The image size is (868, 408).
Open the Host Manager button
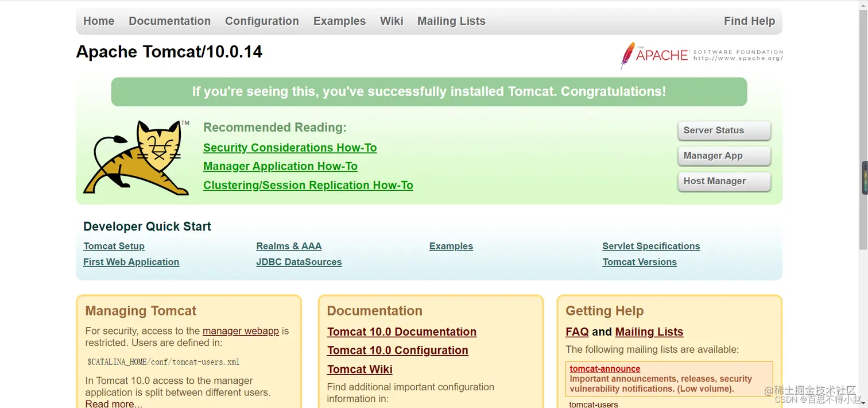(724, 181)
